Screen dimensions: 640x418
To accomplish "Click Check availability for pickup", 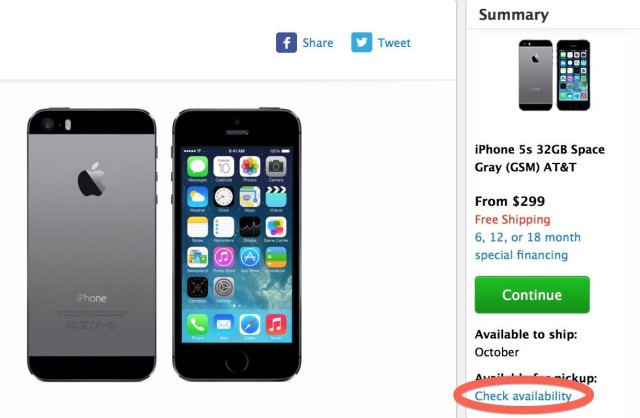I will tap(523, 396).
